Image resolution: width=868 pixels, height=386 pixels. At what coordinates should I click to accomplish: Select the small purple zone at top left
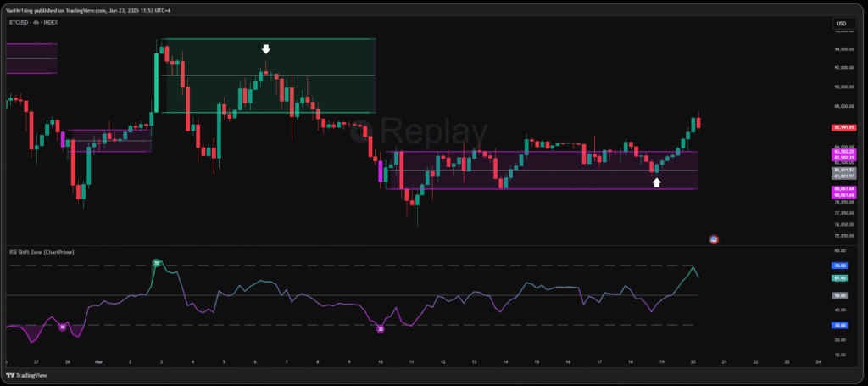click(x=31, y=58)
